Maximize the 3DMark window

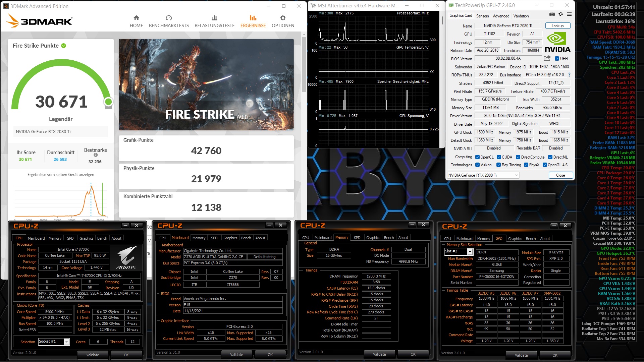tap(284, 6)
